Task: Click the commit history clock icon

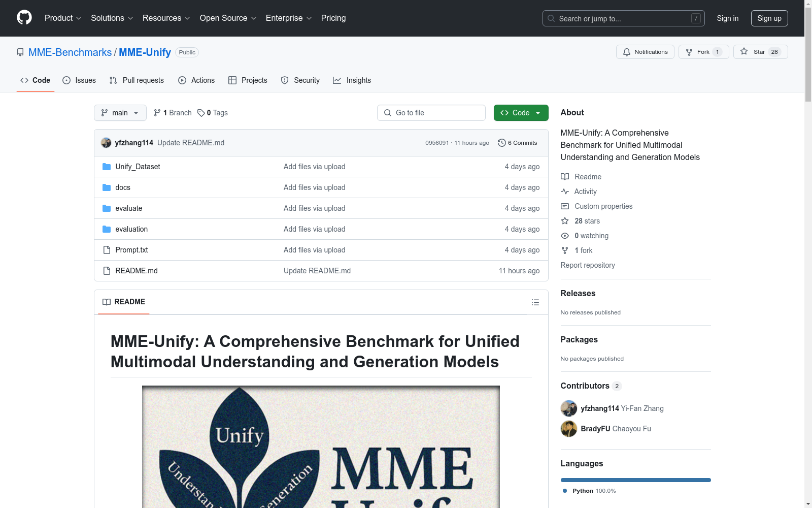Action: point(502,143)
